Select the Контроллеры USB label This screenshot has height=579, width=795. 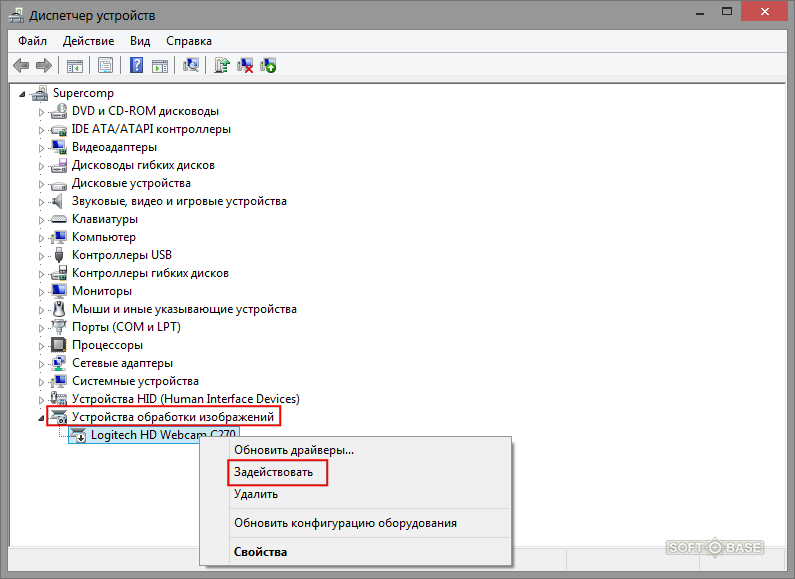(122, 255)
